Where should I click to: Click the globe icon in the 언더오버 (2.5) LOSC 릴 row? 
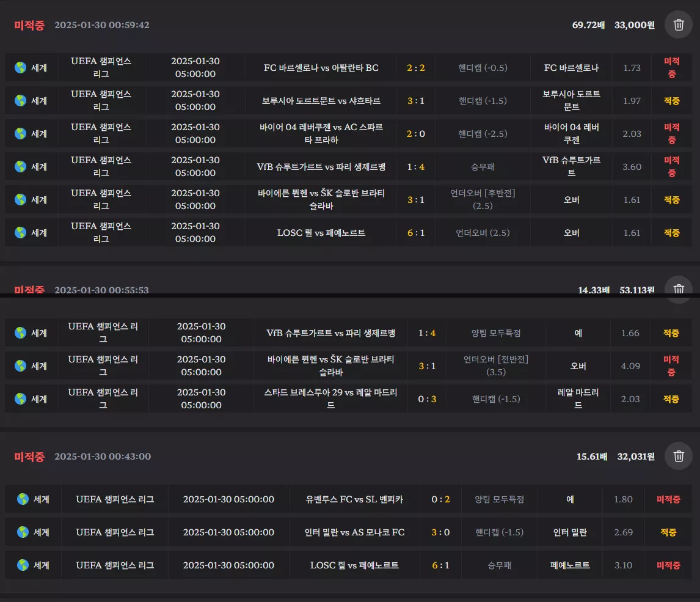coord(20,233)
